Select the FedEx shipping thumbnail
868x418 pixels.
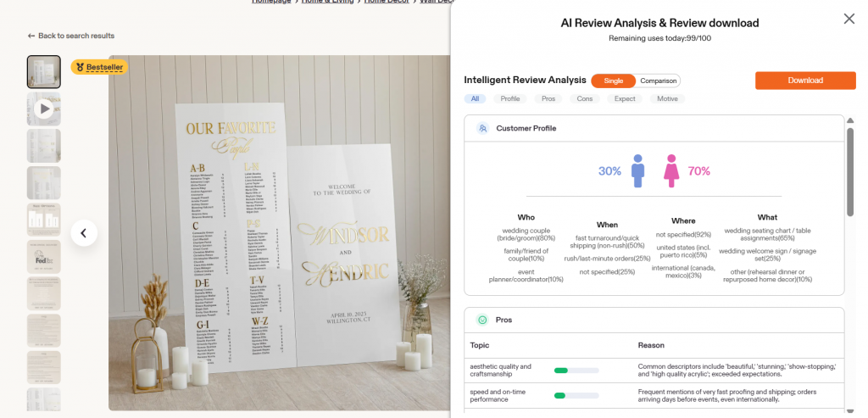[44, 256]
